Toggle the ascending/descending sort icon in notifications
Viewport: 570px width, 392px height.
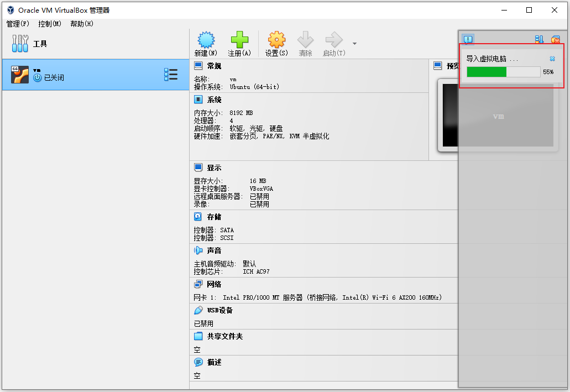tap(539, 39)
